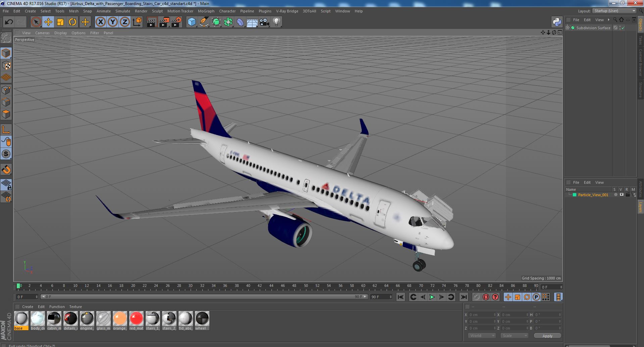Image resolution: width=644 pixels, height=347 pixels.
Task: Open the World coordinate system dropdown
Action: 482,336
